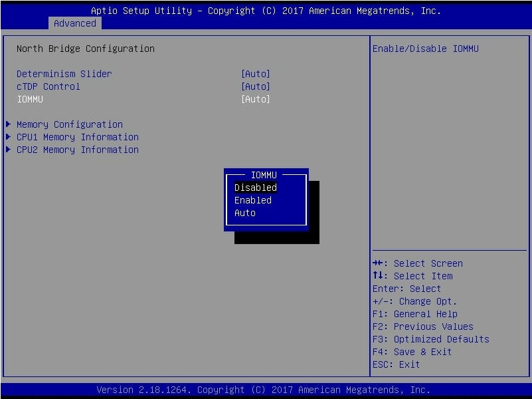Screen dimensions: 532x399
Task: Click the F3: Optimized Defaults hint
Action: [430, 339]
